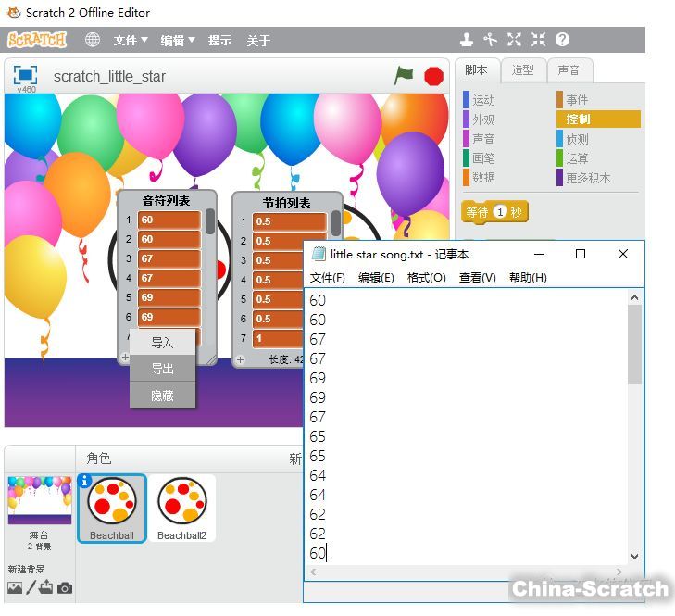This screenshot has width=675, height=616.
Task: Select the duplicate stamp tool
Action: pos(467,40)
